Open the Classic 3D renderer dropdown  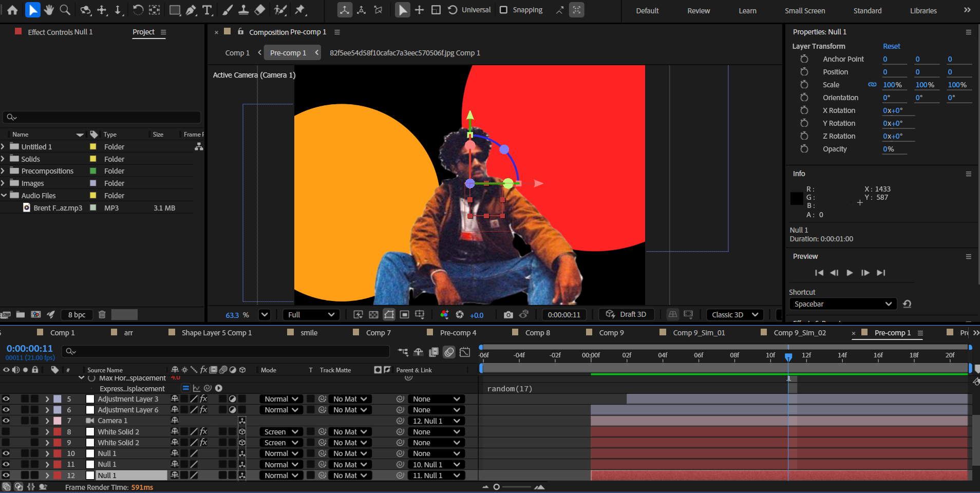click(x=734, y=315)
